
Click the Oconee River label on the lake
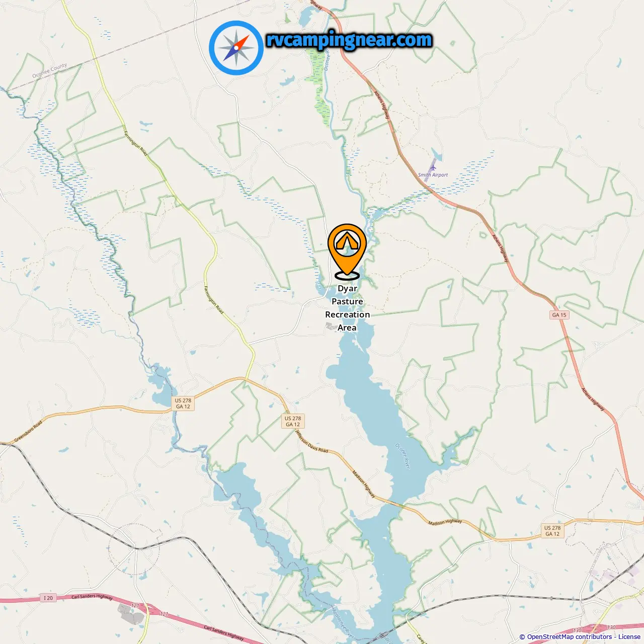coord(403,456)
